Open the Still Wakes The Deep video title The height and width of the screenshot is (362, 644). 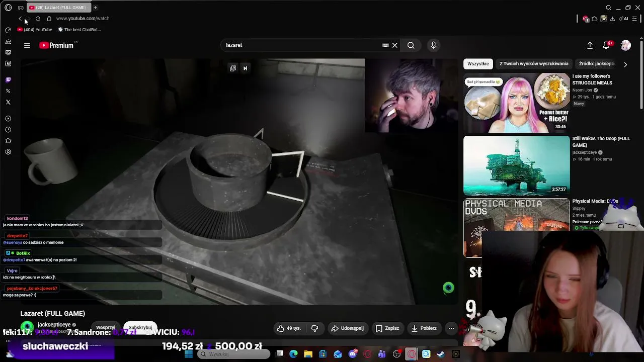[601, 142]
